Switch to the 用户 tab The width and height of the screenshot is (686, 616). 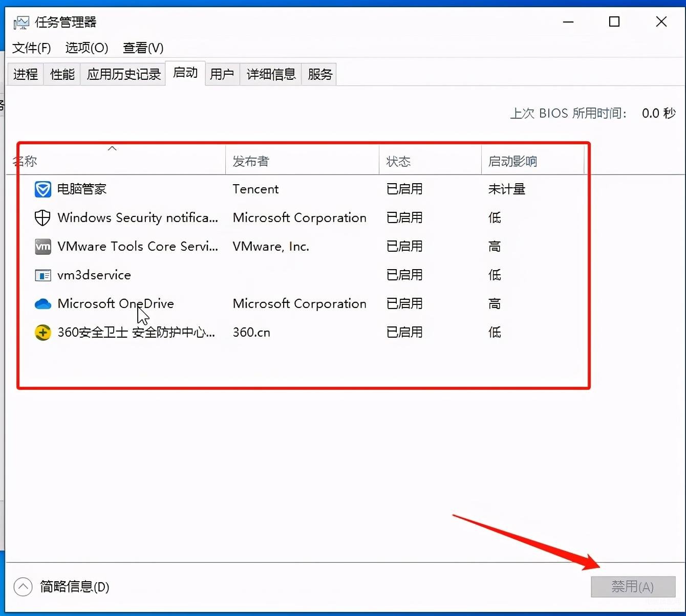[222, 75]
